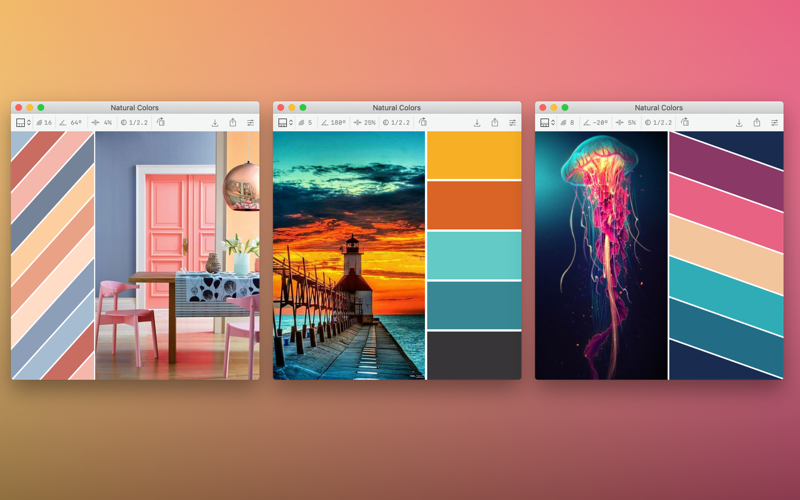Click the -20° angle control
Viewport: 800px width, 500px height.
click(595, 122)
